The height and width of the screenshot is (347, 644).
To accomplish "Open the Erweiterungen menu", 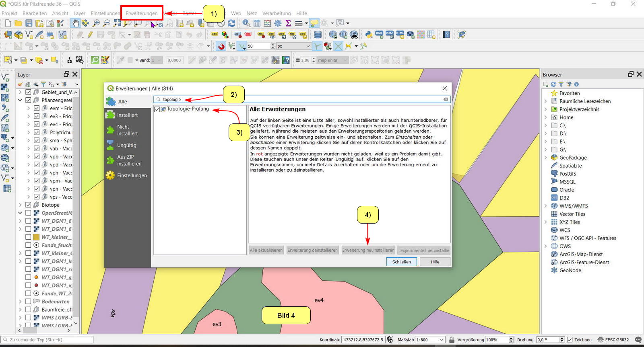I will pyautogui.click(x=142, y=13).
